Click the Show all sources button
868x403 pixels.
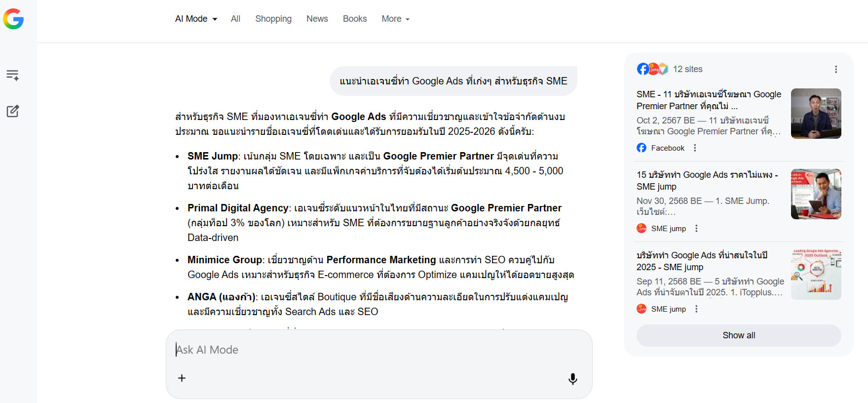(x=739, y=335)
